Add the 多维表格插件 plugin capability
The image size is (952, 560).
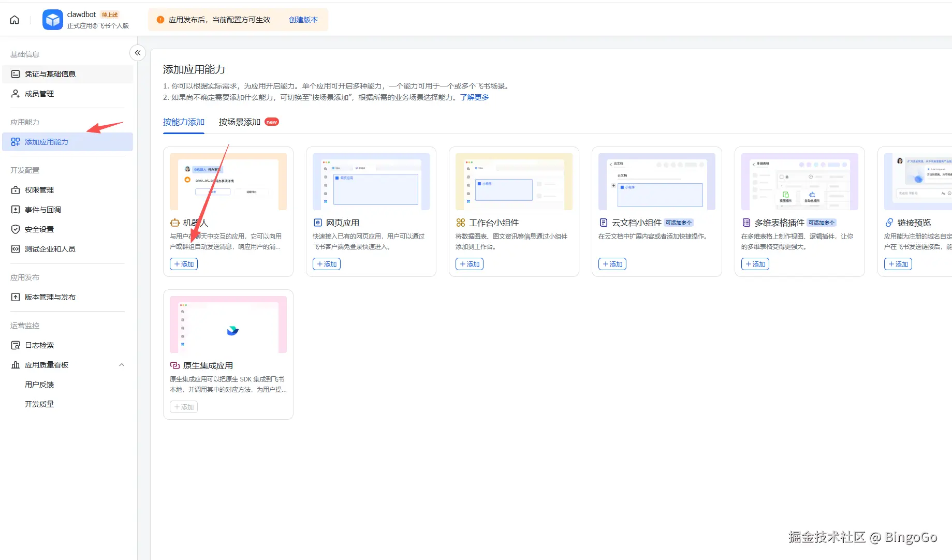pyautogui.click(x=755, y=264)
